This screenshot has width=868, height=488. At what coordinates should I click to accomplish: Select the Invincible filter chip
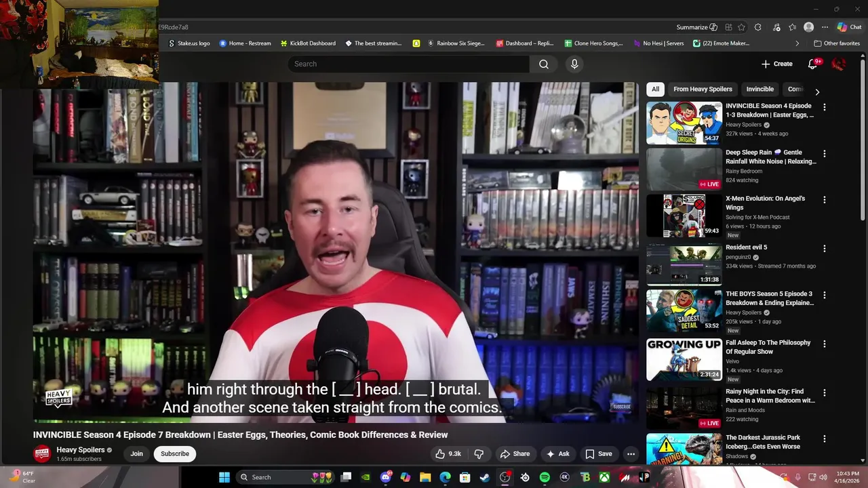[760, 89]
